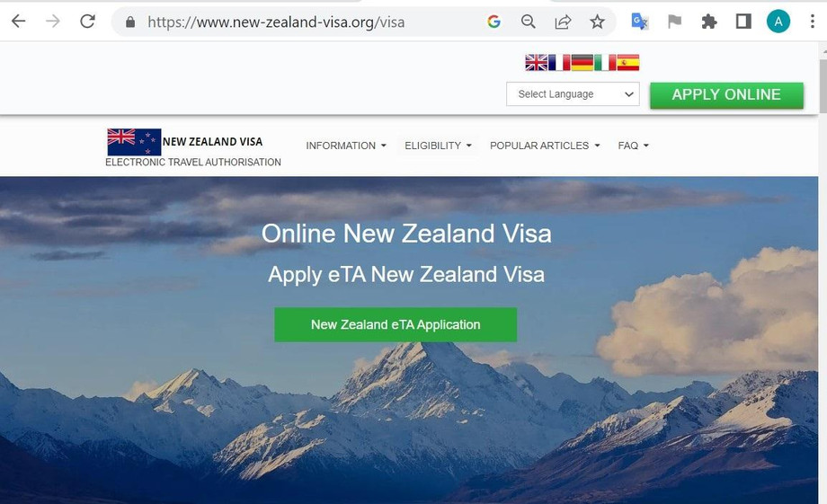Image resolution: width=827 pixels, height=504 pixels.
Task: Switch language with the German flag
Action: point(582,63)
